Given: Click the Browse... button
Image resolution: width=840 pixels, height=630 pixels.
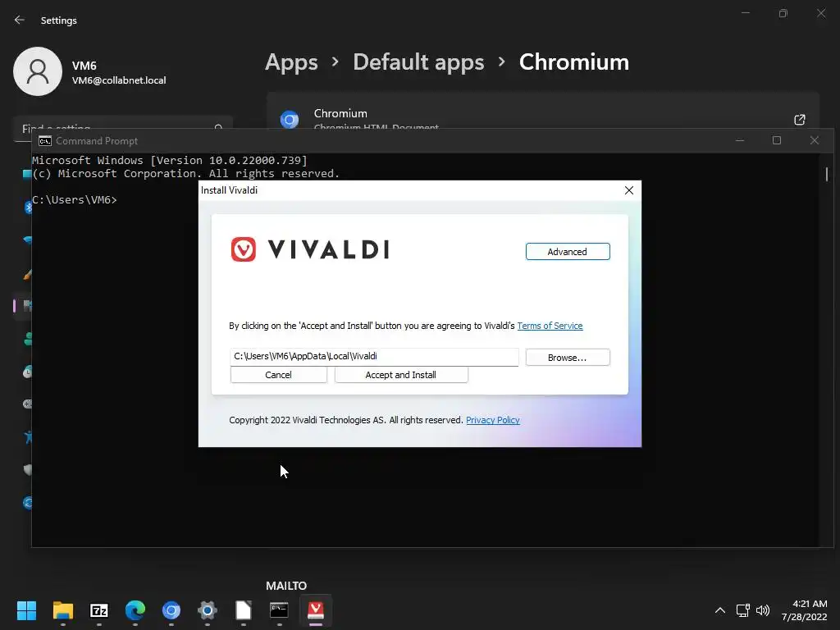Looking at the screenshot, I should [568, 358].
